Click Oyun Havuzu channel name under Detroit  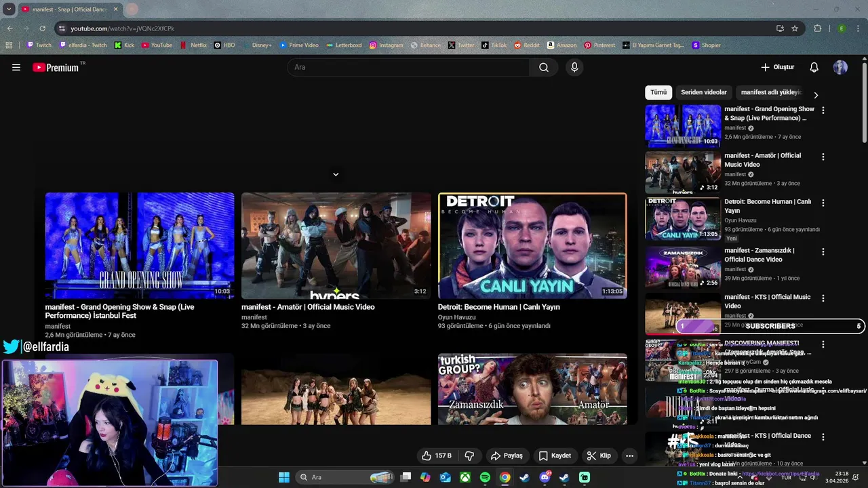(740, 220)
